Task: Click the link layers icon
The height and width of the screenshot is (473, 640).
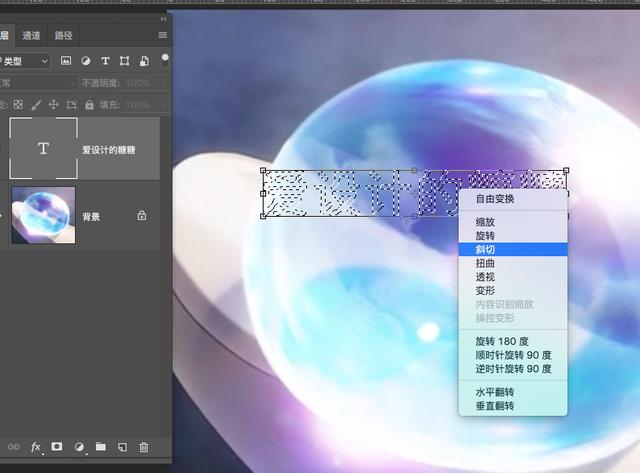Action: [x=13, y=447]
